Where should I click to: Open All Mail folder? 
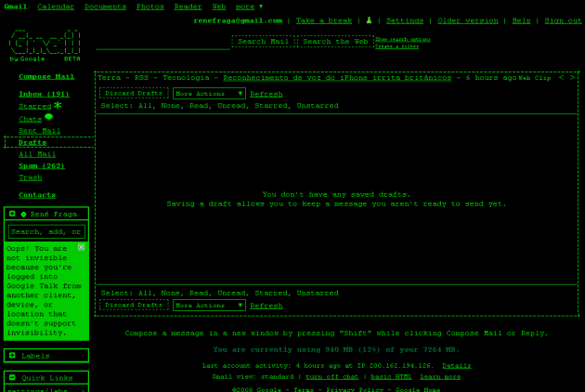pyautogui.click(x=37, y=154)
